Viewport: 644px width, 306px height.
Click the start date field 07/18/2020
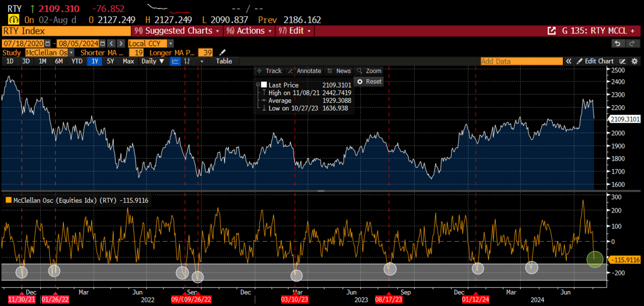(23, 43)
